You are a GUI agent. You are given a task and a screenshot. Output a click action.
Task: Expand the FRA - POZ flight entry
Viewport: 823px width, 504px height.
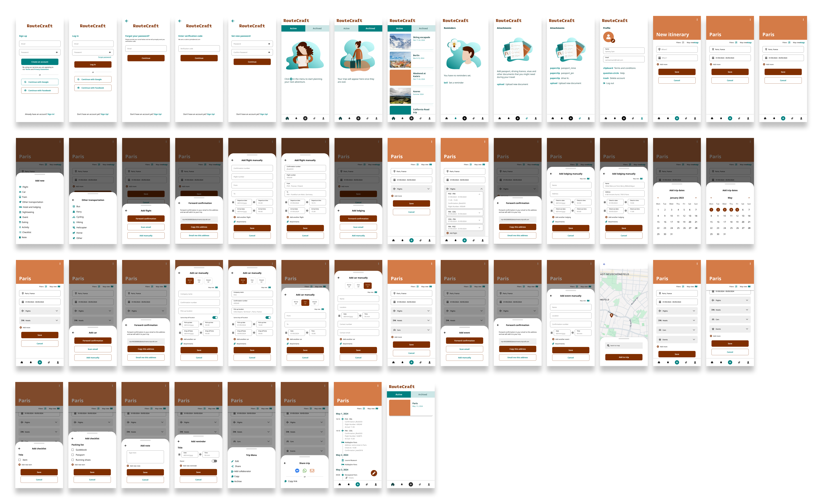pos(479,228)
